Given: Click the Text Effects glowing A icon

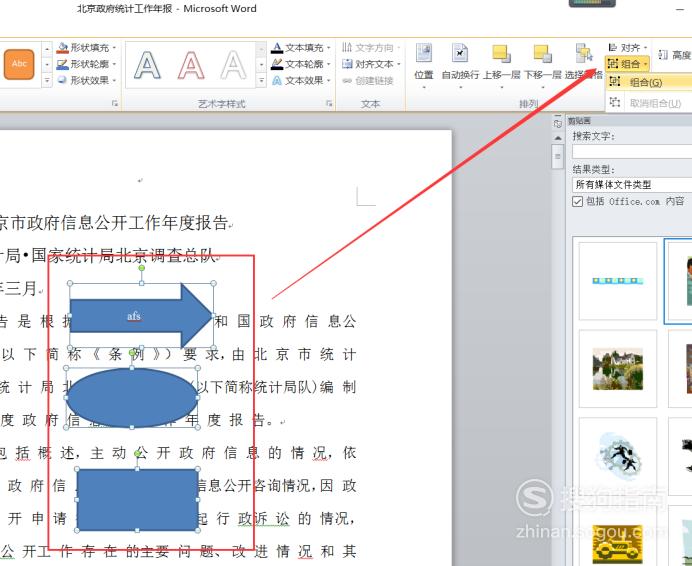Looking at the screenshot, I should [x=277, y=80].
